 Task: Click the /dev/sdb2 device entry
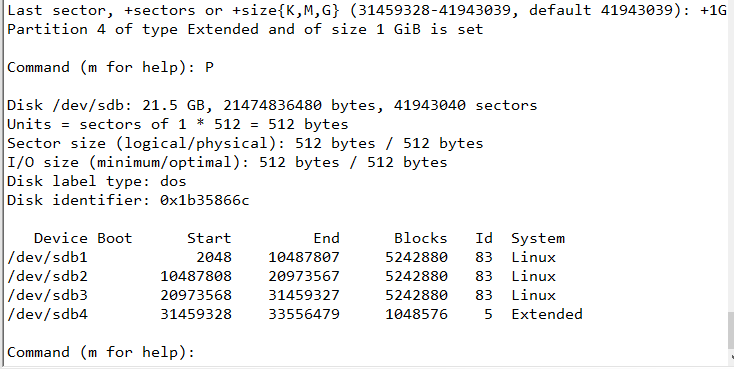point(47,276)
